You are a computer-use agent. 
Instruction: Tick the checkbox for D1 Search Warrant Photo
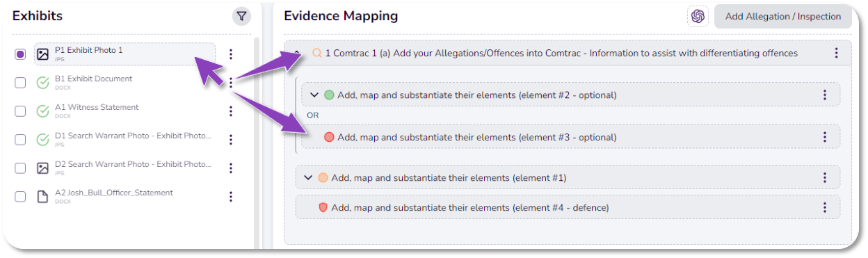[20, 140]
